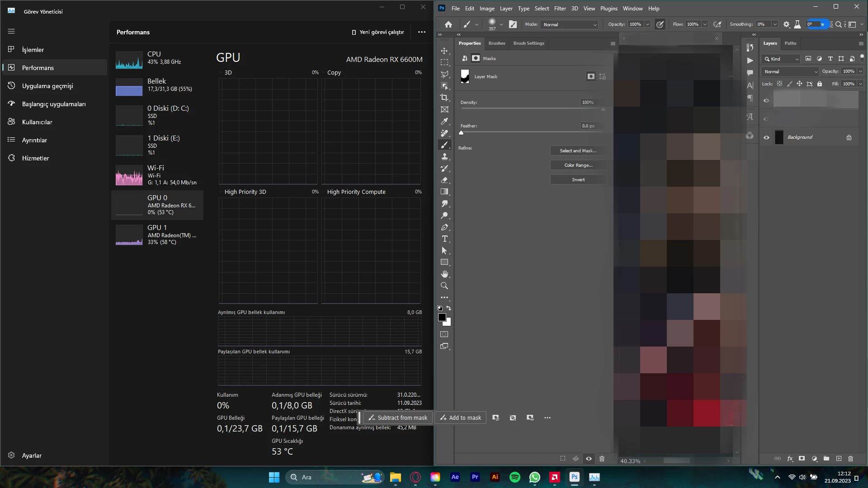The height and width of the screenshot is (488, 868).
Task: Click the Move tool icon
Action: 444,51
